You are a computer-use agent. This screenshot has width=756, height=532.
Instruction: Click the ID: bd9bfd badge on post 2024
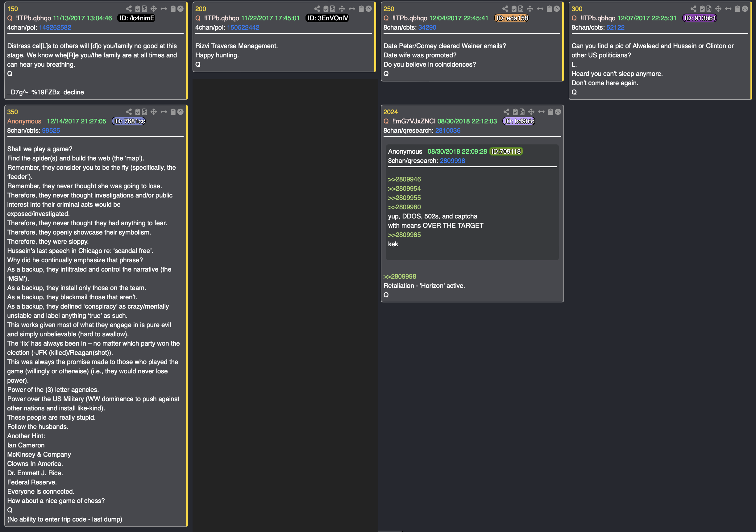(519, 121)
